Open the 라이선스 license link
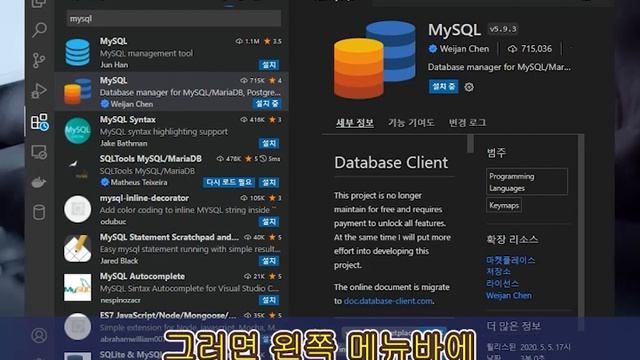The height and width of the screenshot is (360, 640). (x=502, y=283)
